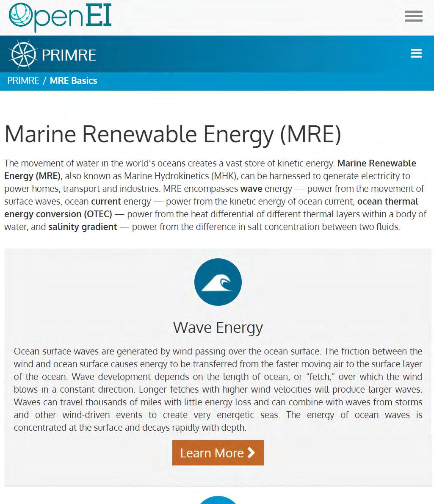Click the chevron arrow inside Learn More
This screenshot has width=434, height=504.
252,453
